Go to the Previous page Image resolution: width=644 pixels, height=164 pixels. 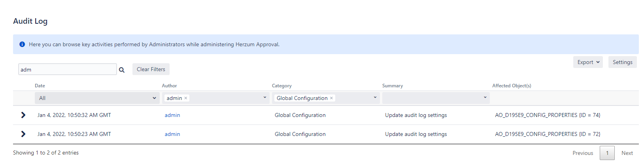(x=583, y=153)
